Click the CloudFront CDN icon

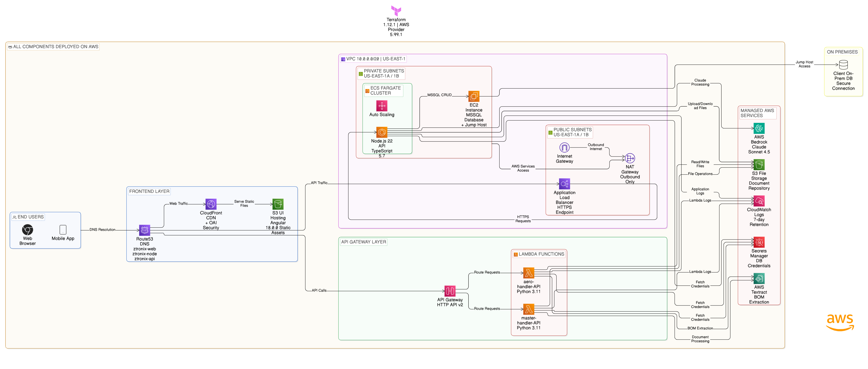click(211, 204)
